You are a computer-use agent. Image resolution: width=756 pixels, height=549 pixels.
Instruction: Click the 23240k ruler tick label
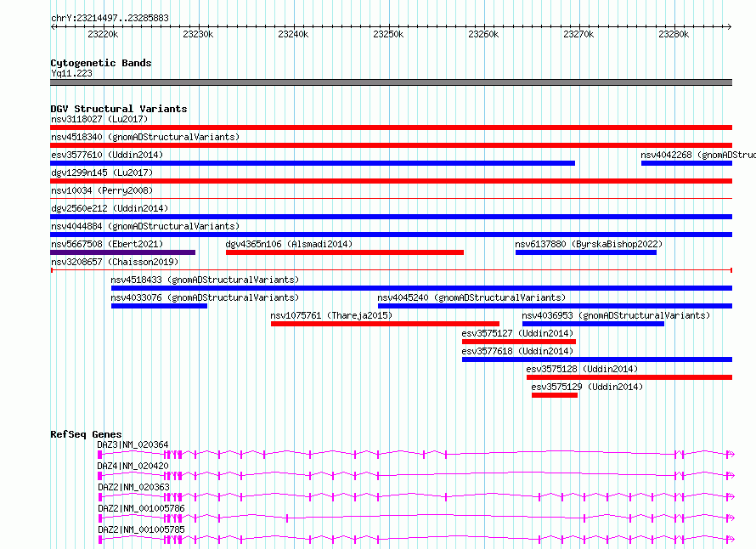[293, 35]
